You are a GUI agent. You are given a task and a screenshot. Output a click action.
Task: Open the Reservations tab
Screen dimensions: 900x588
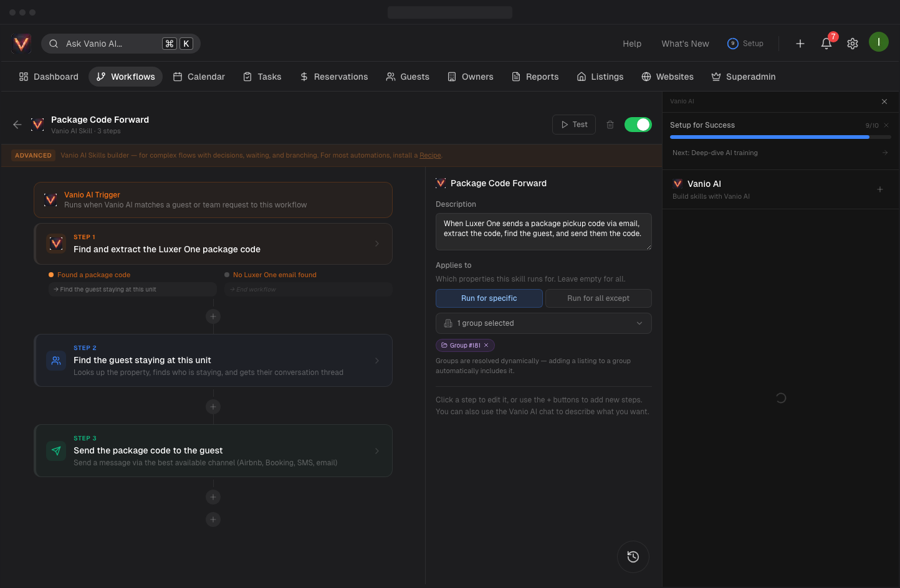coord(334,77)
